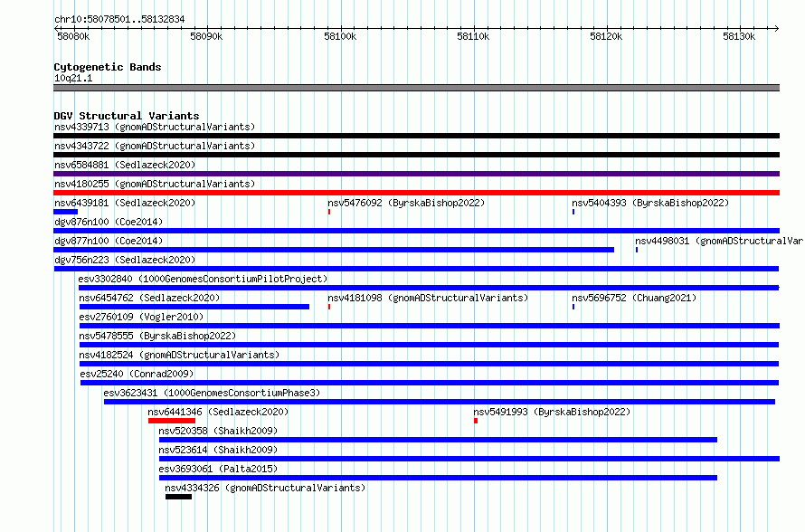Click the small blue nsv4498031 marker
Screen dimensions: 805x532
point(637,250)
